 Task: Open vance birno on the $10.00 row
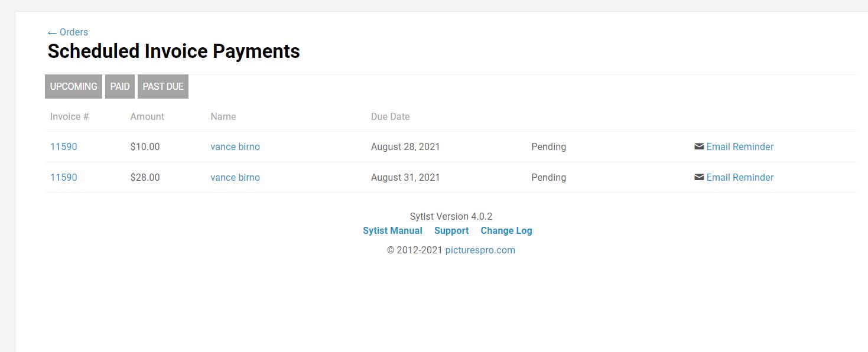click(x=235, y=146)
